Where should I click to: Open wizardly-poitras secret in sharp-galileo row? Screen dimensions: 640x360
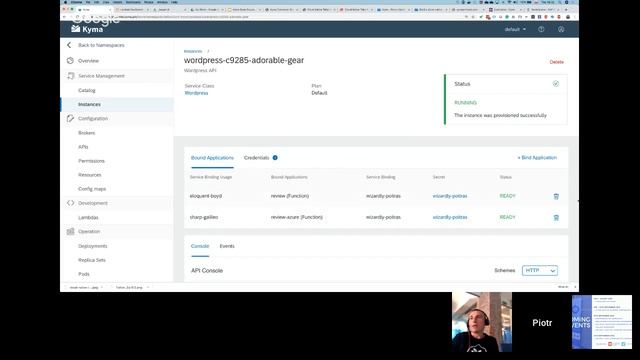point(450,217)
